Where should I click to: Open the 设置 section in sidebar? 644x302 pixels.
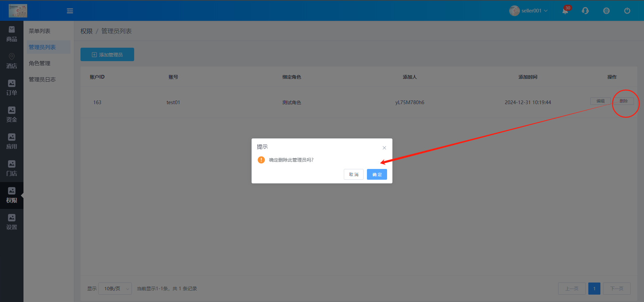pyautogui.click(x=12, y=222)
